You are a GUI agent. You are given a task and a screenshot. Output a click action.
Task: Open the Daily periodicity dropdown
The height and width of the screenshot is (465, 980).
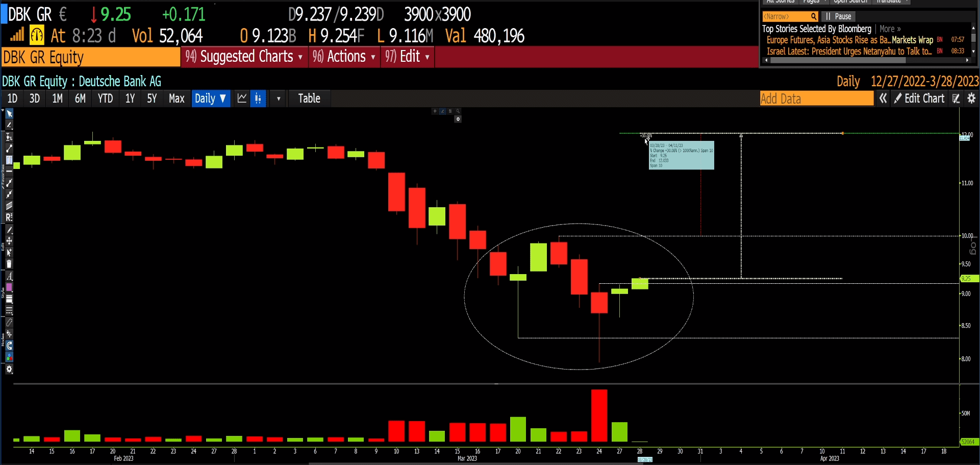pos(211,99)
